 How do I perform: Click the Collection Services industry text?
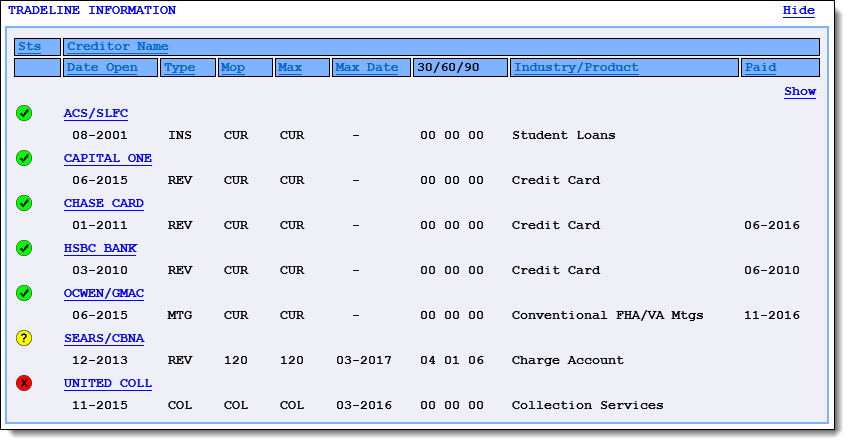pyautogui.click(x=588, y=405)
